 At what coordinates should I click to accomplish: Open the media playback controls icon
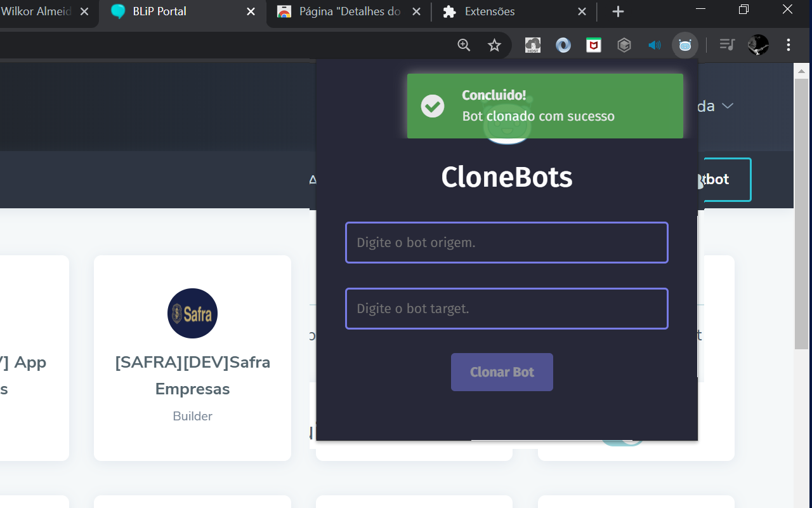pos(727,45)
